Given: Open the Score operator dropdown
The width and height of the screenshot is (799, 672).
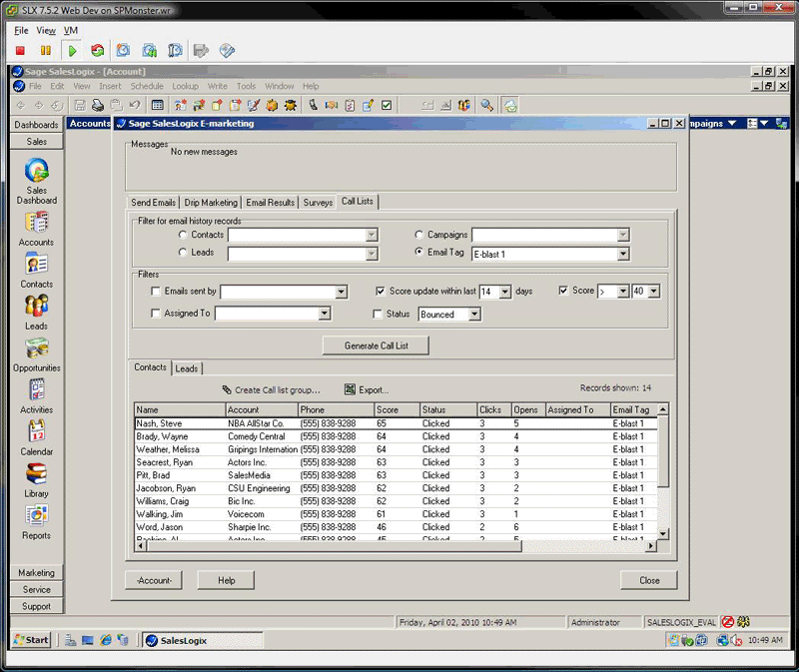Looking at the screenshot, I should 623,291.
